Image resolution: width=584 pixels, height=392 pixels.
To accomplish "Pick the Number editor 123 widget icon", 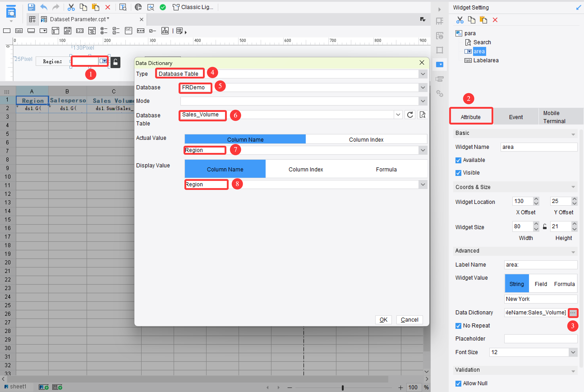I will pyautogui.click(x=80, y=31).
